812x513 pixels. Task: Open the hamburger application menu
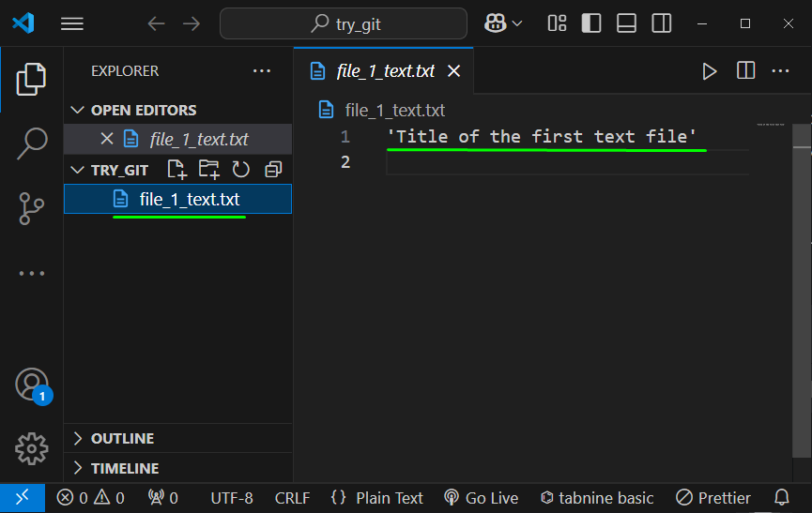click(72, 23)
